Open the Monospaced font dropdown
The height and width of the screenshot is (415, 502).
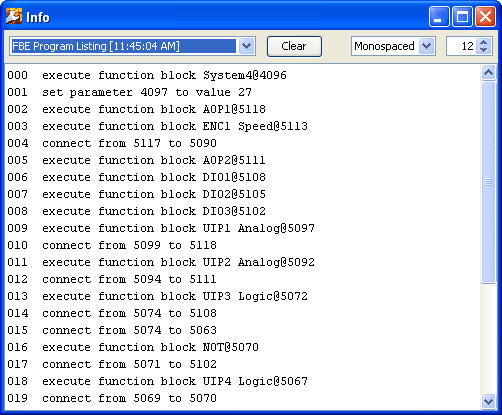[427, 46]
